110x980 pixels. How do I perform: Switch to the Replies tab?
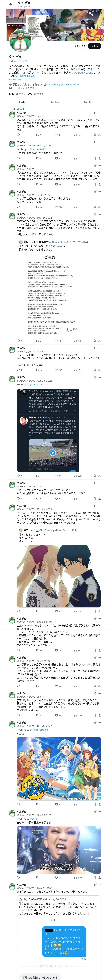[55, 102]
